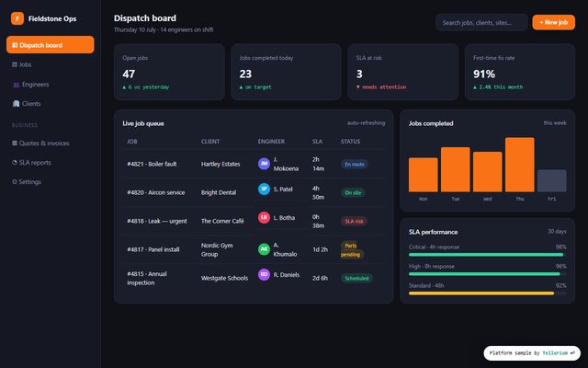Click the Standard - 48h yellow progress bar
Viewport: 588px width, 368px height.
point(488,293)
